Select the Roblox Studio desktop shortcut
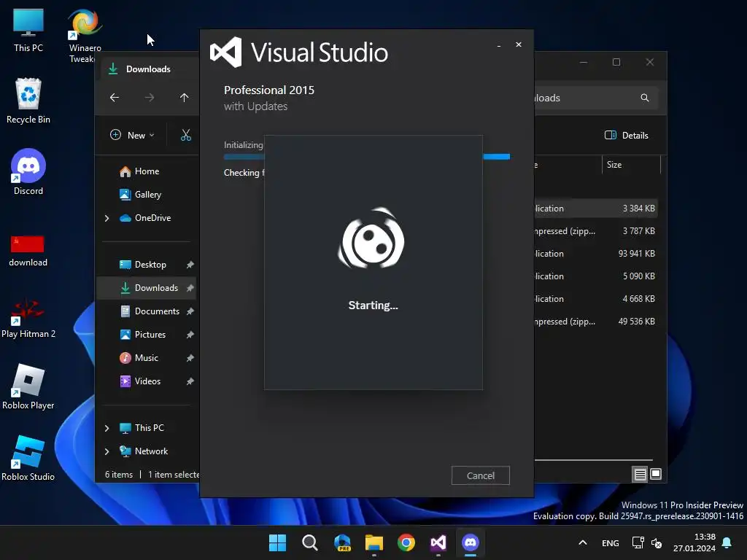747x560 pixels. click(x=28, y=458)
